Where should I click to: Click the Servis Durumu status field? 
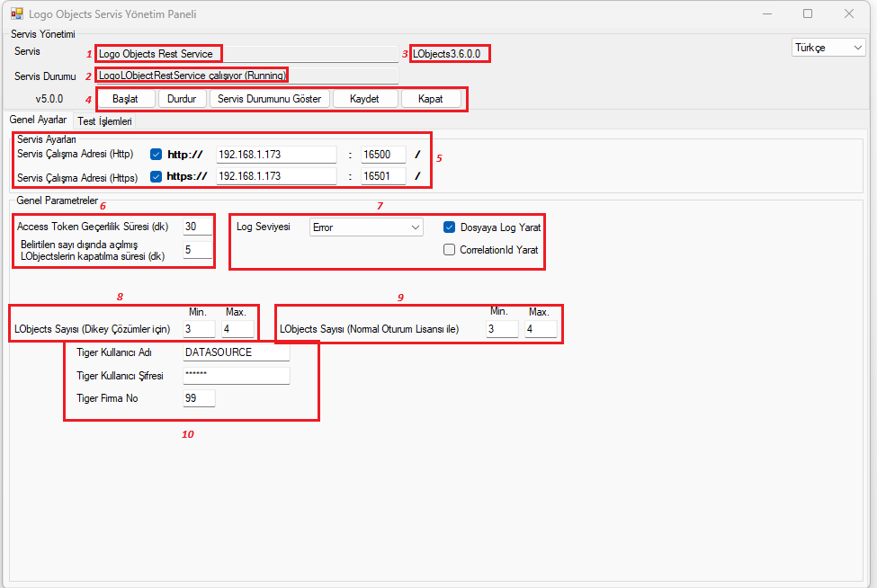click(x=246, y=76)
